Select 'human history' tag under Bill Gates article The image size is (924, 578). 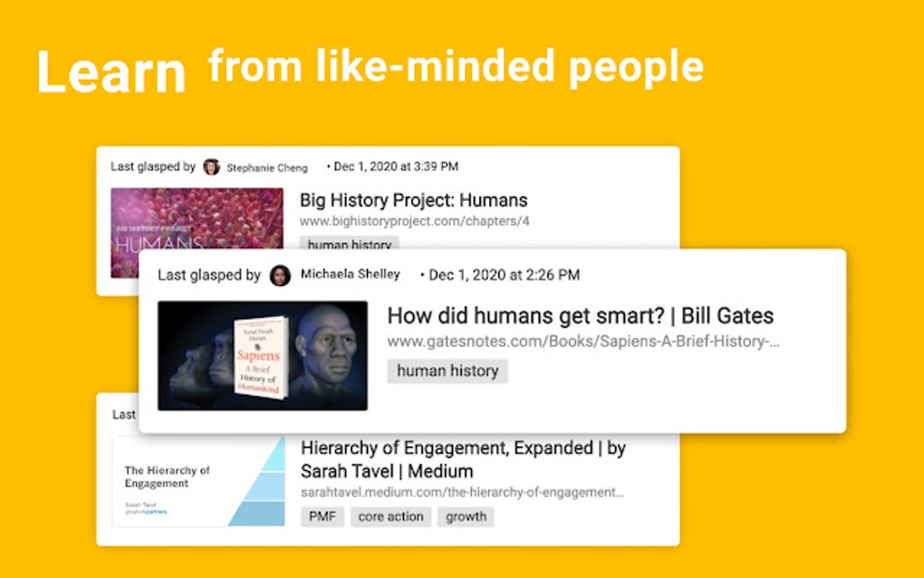[x=448, y=371]
